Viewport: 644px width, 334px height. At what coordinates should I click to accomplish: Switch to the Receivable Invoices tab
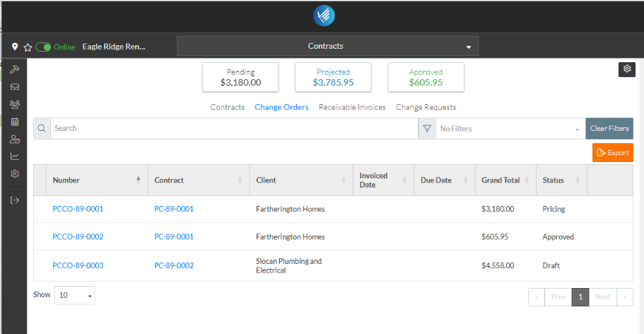(x=352, y=108)
